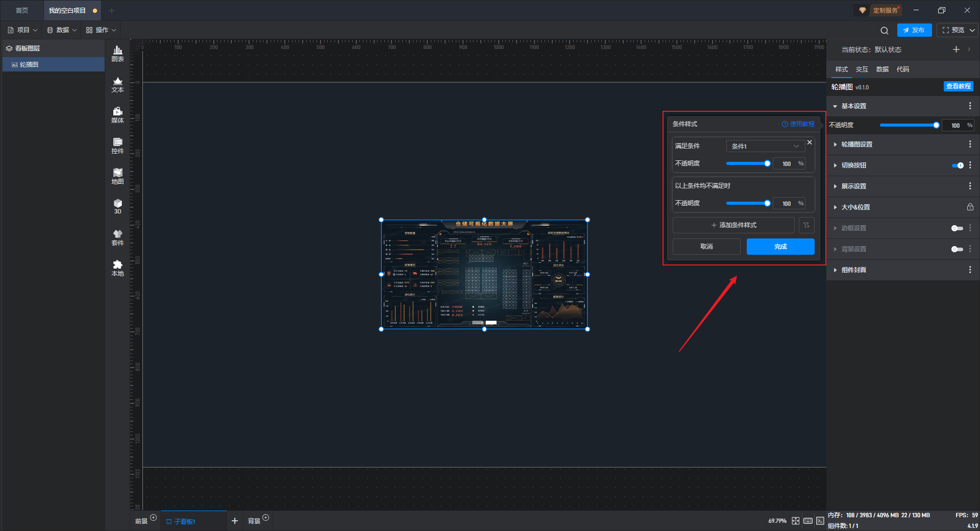Open the 满足条件 dropdown showing 条件1
Viewport: 980px width, 531px height.
(x=765, y=146)
